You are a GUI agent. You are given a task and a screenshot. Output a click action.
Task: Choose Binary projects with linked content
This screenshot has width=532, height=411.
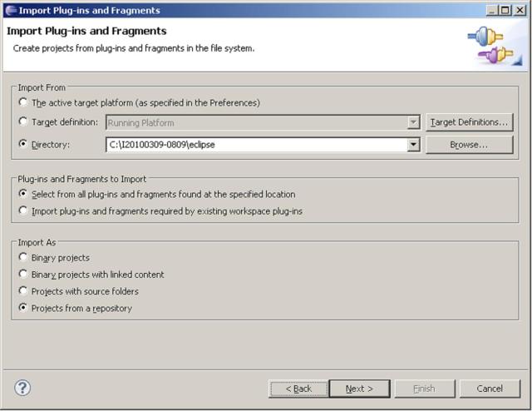[x=23, y=274]
